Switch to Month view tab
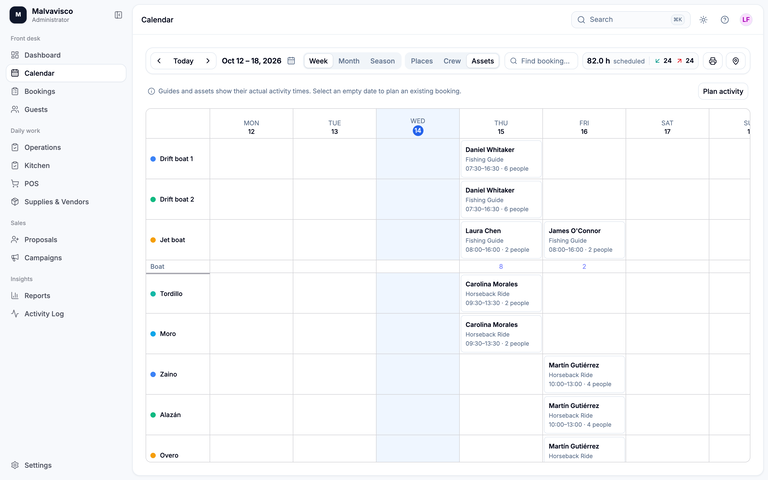The image size is (768, 480). pos(349,61)
